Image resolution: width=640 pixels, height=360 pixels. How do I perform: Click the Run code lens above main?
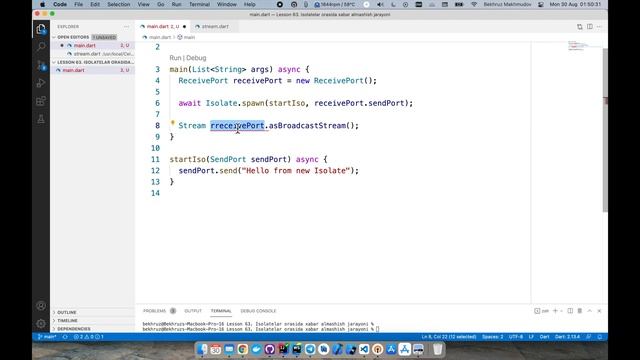(175, 58)
